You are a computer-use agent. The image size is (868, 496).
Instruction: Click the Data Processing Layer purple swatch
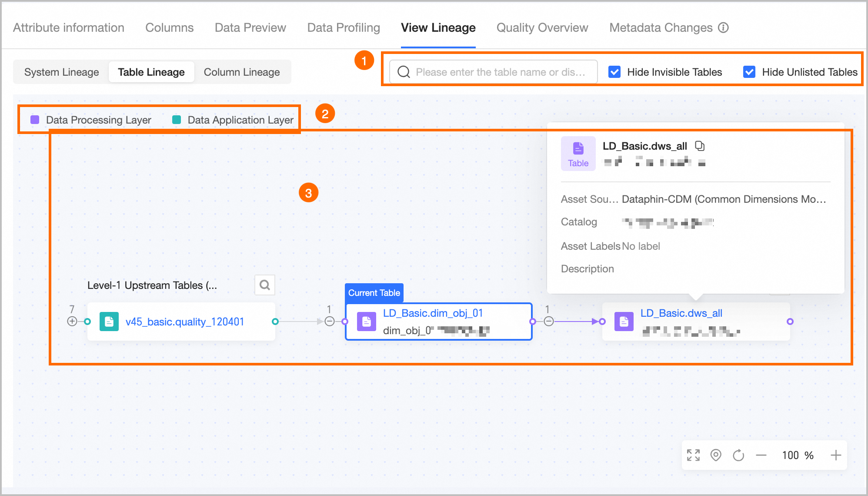click(x=35, y=120)
